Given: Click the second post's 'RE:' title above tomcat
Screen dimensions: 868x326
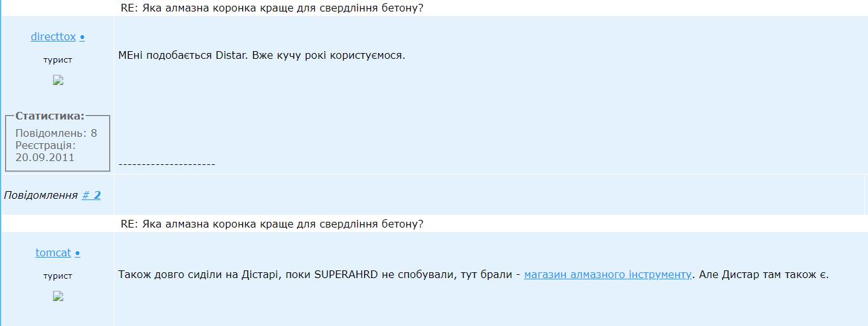Looking at the screenshot, I should pos(271,224).
